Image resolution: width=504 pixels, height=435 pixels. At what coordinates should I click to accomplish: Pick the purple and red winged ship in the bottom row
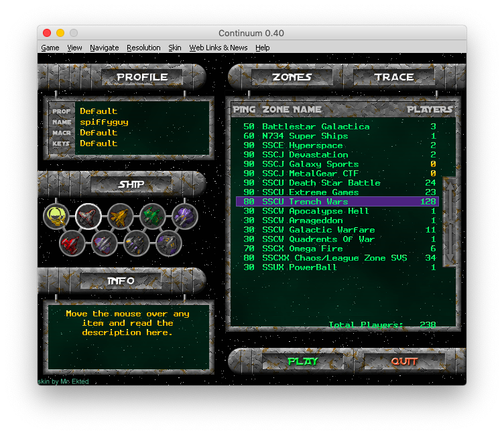click(x=105, y=243)
